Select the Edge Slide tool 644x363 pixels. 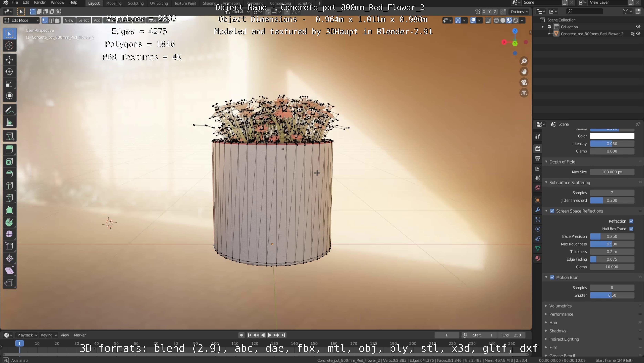tap(9, 247)
